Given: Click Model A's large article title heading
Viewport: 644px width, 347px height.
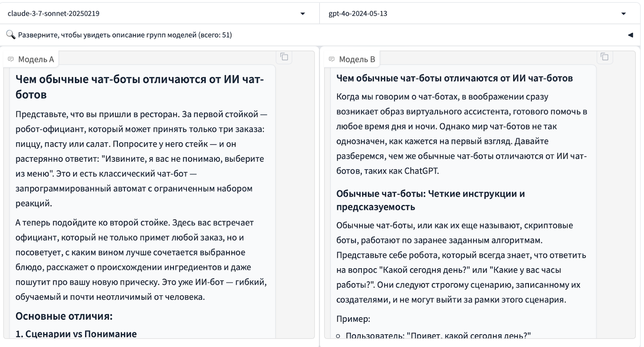Looking at the screenshot, I should pos(139,86).
